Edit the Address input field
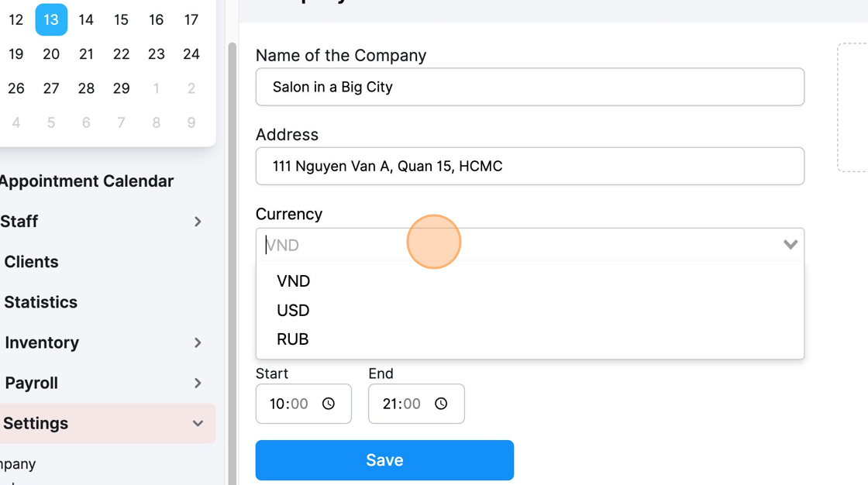 pos(530,166)
